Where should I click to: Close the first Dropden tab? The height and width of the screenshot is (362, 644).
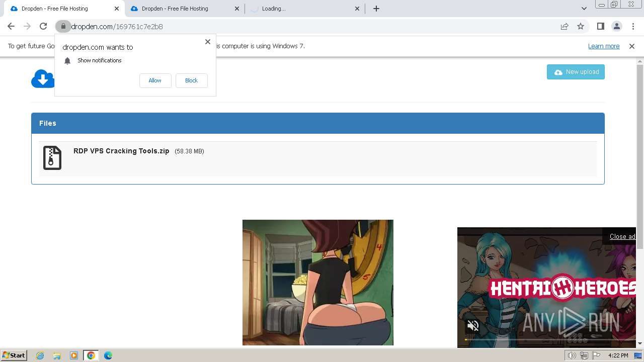click(x=117, y=9)
